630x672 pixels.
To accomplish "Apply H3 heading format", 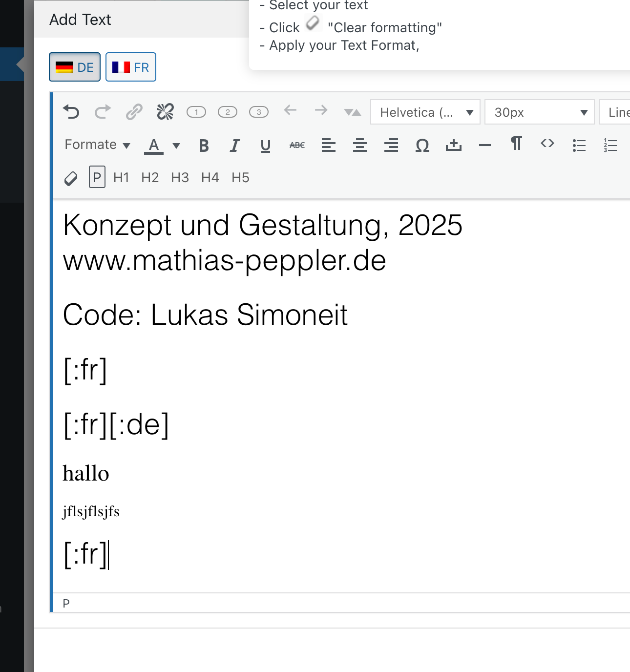I will (180, 178).
